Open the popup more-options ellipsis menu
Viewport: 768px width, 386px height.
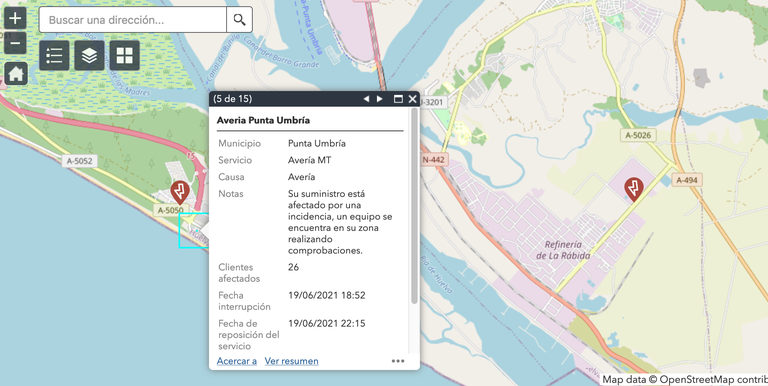click(x=398, y=361)
